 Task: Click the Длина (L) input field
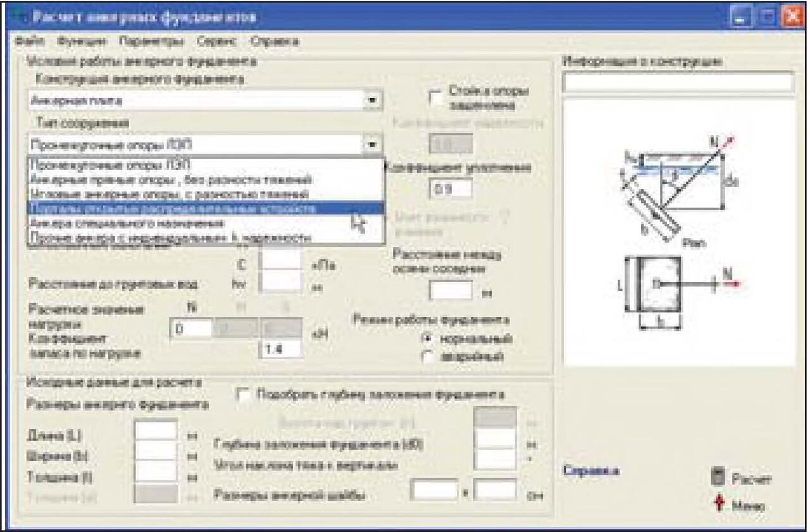(x=156, y=430)
